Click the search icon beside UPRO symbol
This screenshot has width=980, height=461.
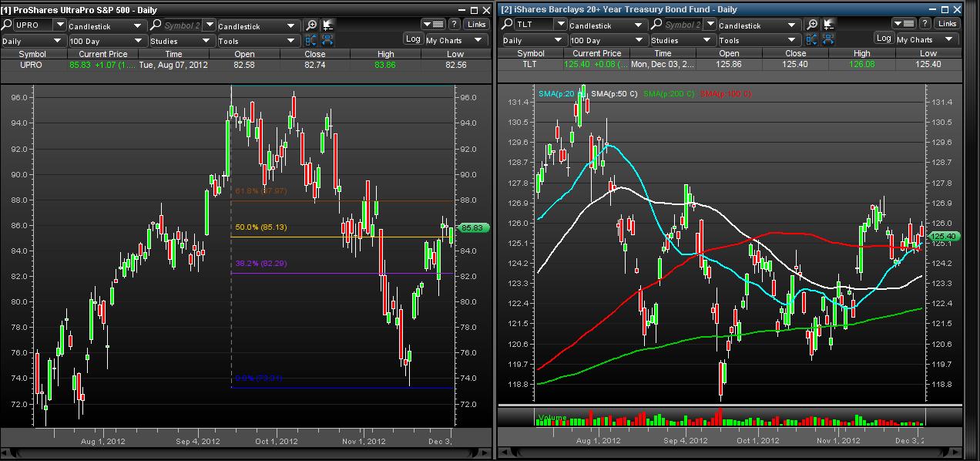pyautogui.click(x=8, y=25)
